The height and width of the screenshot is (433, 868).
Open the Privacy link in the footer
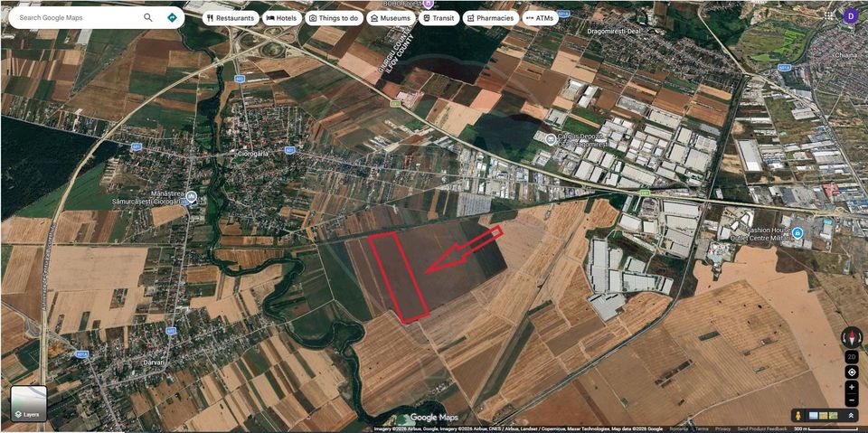(723, 428)
